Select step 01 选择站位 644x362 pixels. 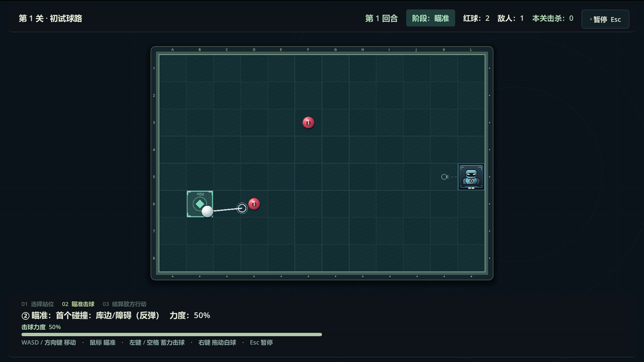tap(38, 304)
